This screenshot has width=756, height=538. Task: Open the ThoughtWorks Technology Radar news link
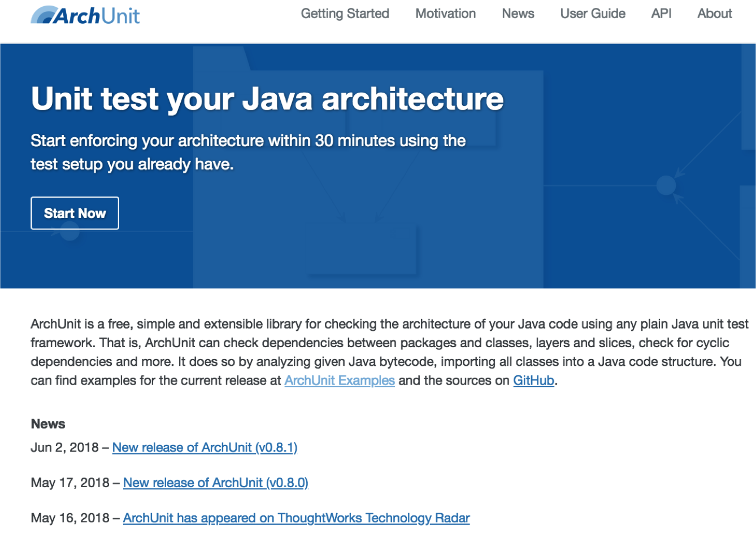click(296, 518)
